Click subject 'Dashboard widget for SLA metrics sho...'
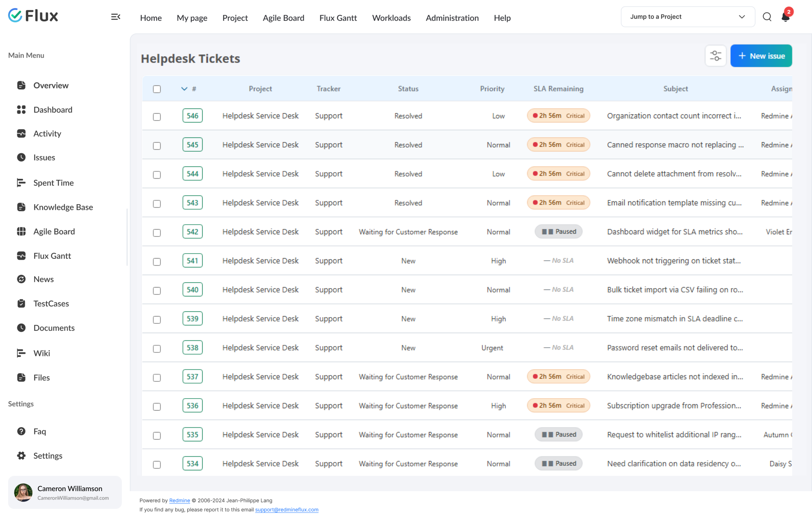 pos(675,231)
